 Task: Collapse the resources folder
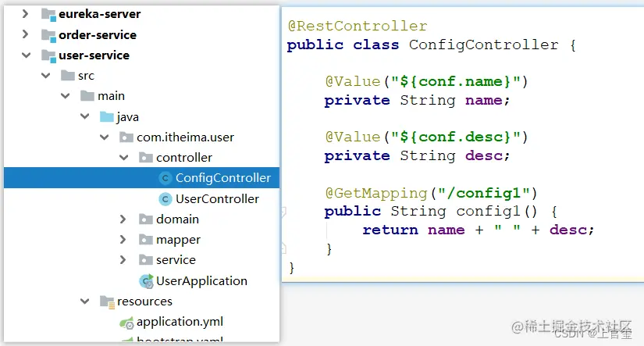pos(84,301)
